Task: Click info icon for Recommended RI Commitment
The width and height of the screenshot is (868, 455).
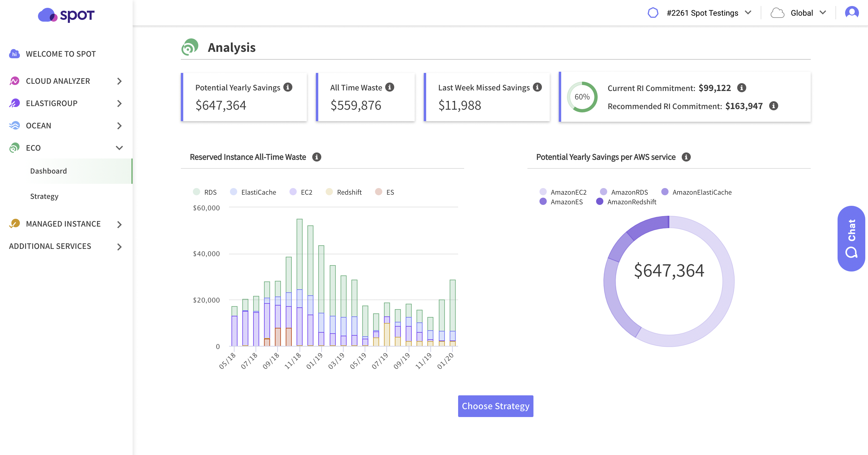Action: 773,106
